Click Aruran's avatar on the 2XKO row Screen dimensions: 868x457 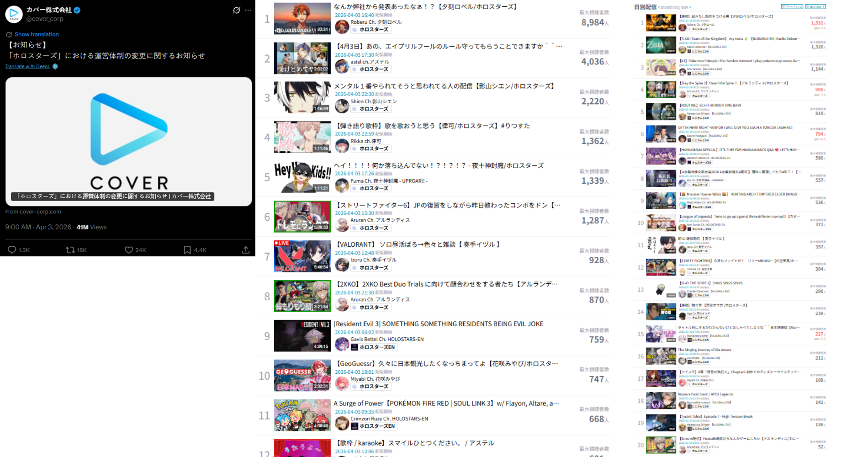[342, 304]
